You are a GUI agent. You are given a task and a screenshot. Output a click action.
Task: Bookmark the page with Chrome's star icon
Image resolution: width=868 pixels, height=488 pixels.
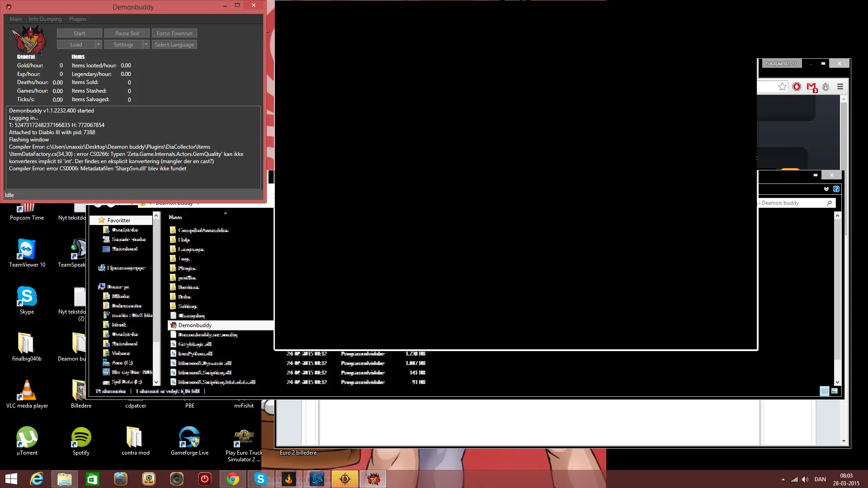pos(782,87)
